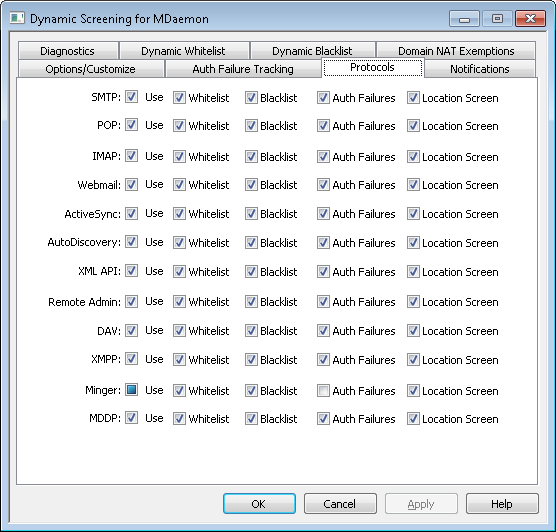The image size is (556, 532).
Task: Open the Notifications tab
Action: click(480, 69)
